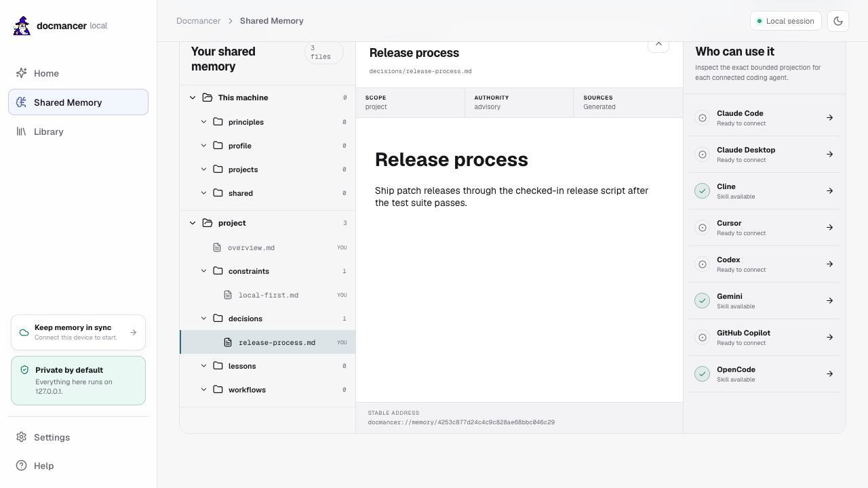Open Claude Code projection arrow
Image resolution: width=868 pixels, height=488 pixels.
pyautogui.click(x=830, y=118)
